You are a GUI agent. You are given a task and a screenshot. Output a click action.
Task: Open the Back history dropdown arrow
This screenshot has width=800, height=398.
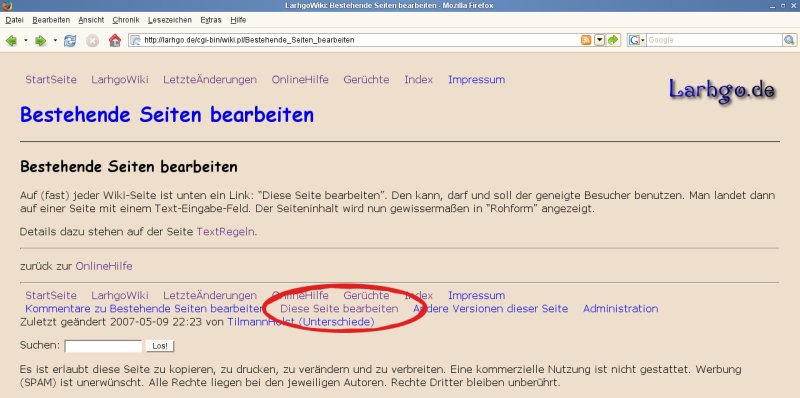(x=26, y=40)
